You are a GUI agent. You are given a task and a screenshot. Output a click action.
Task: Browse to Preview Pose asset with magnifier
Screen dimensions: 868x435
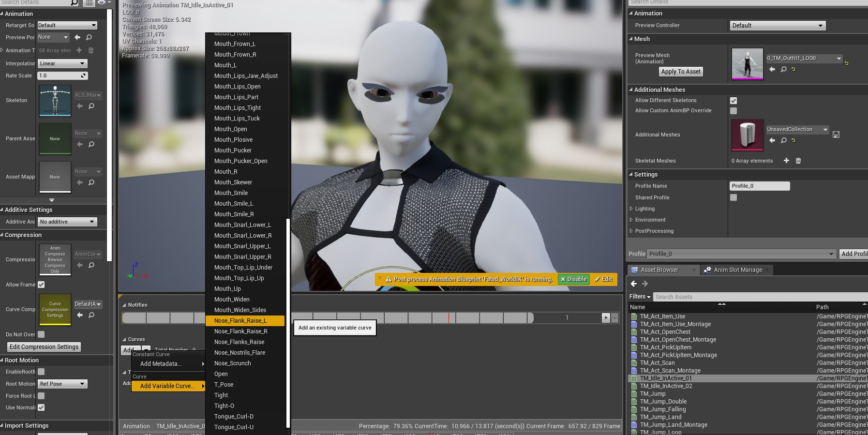tap(89, 37)
